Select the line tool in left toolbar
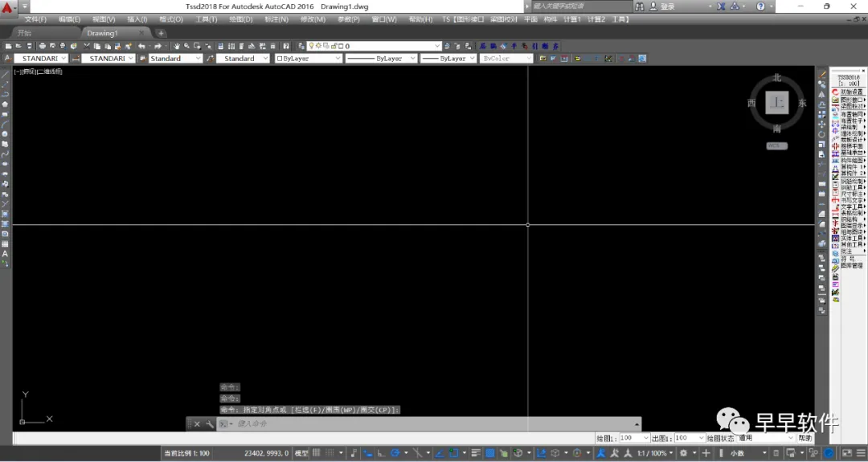Image resolution: width=868 pixels, height=462 pixels. click(x=5, y=74)
